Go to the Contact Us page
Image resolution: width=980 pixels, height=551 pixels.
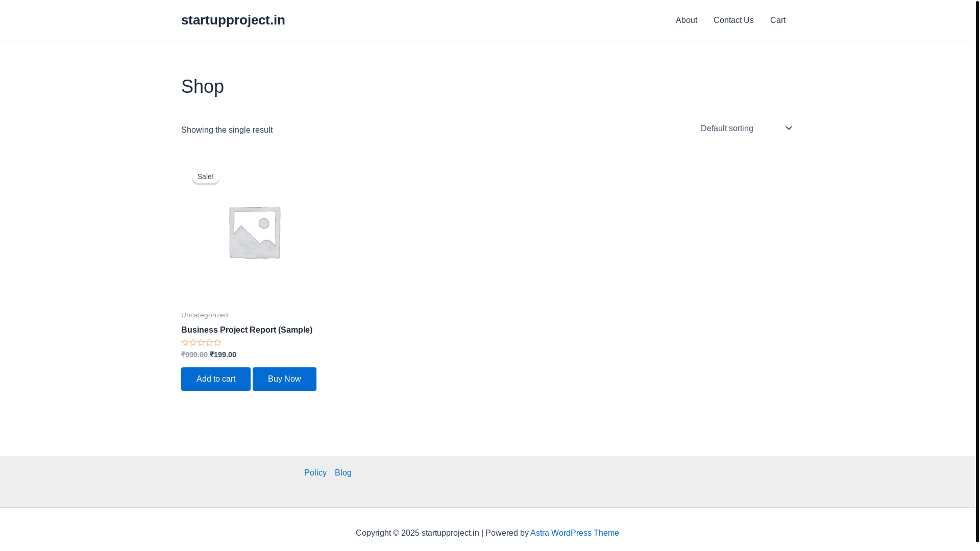click(x=733, y=20)
